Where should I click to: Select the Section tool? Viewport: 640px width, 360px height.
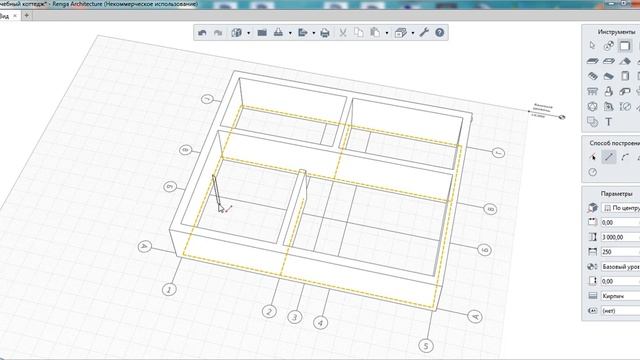point(609,107)
